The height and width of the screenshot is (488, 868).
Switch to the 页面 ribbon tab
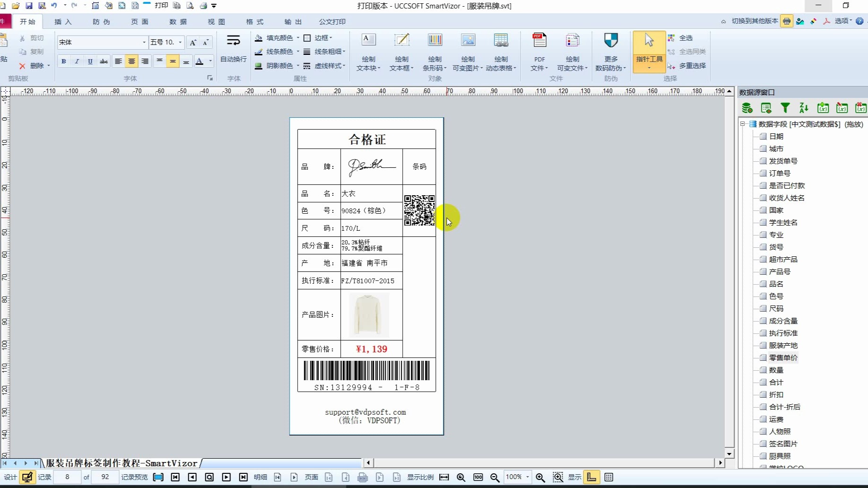[x=140, y=22]
